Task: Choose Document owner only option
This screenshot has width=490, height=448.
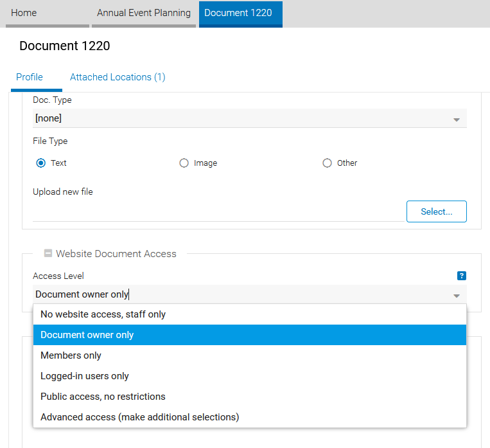Action: pos(249,335)
